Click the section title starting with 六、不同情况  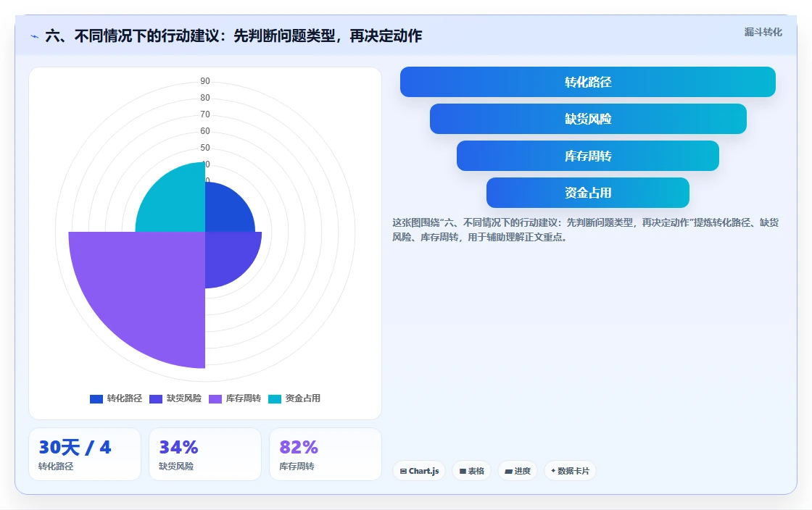tap(233, 36)
